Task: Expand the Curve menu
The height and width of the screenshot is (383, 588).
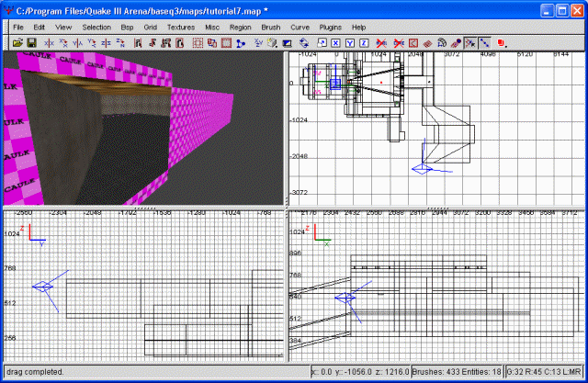Action: pos(300,28)
